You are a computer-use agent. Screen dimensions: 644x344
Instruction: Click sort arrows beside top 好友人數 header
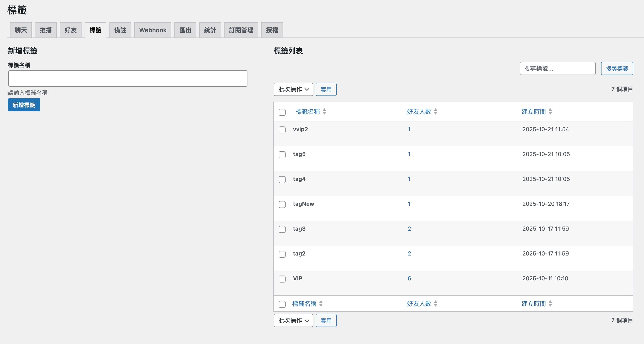pyautogui.click(x=436, y=111)
